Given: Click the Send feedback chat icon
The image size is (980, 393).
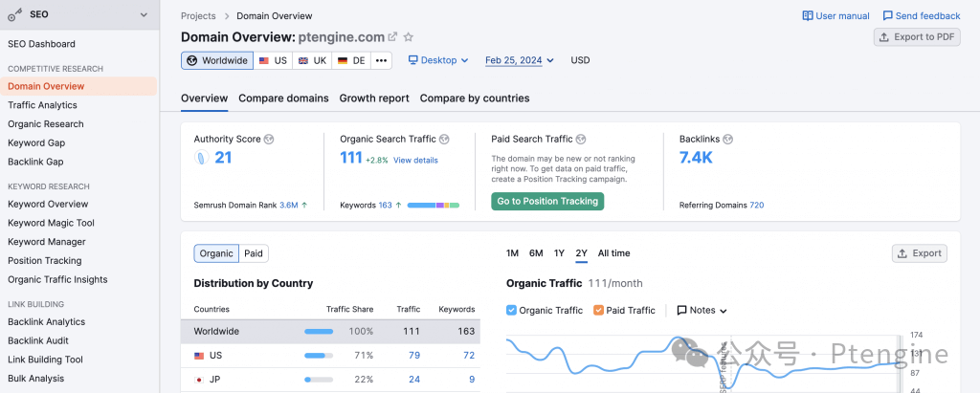Looking at the screenshot, I should 887,16.
